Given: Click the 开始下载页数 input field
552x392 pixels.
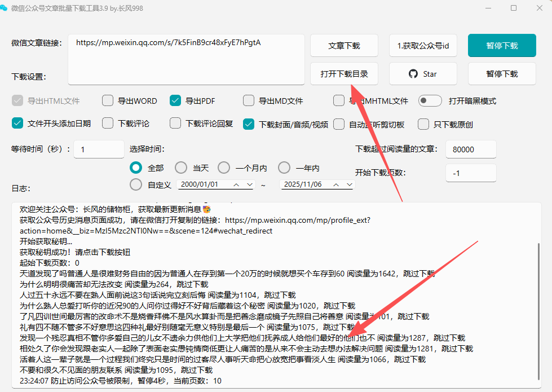Looking at the screenshot, I should (x=471, y=173).
